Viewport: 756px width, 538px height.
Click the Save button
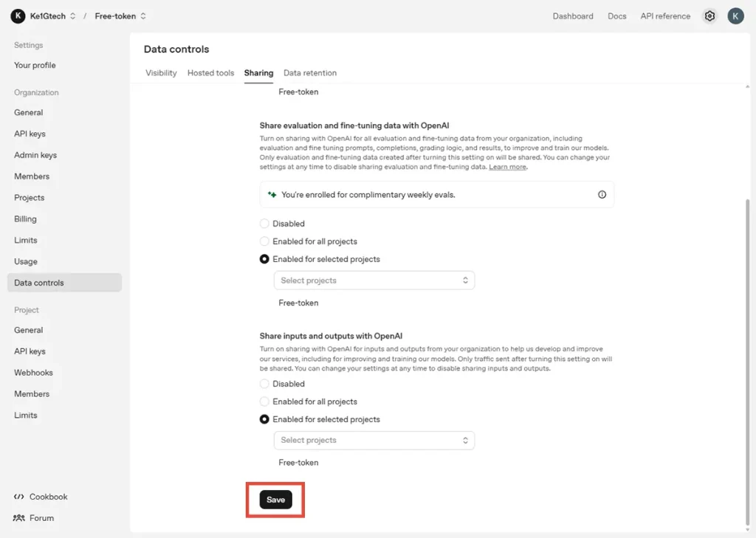click(276, 500)
